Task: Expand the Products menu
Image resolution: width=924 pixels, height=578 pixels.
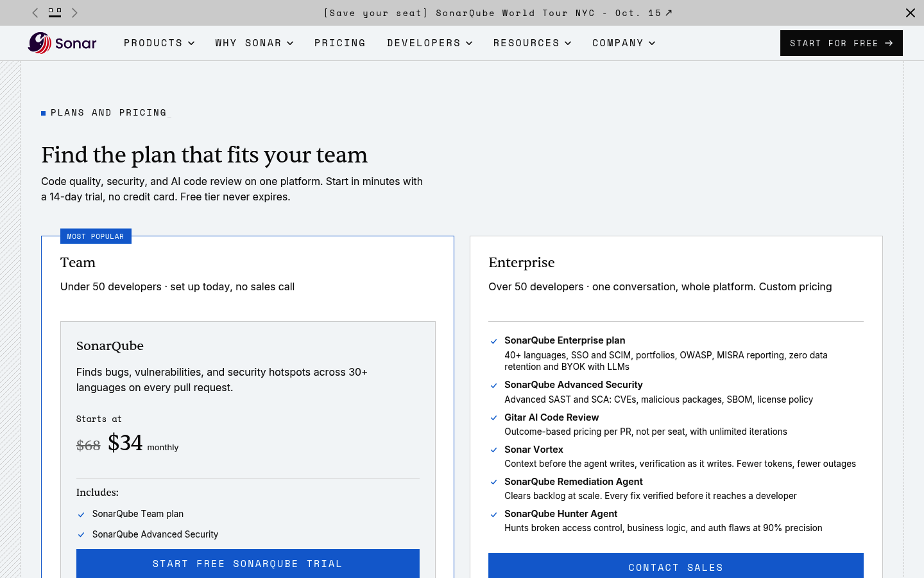Action: [x=159, y=43]
